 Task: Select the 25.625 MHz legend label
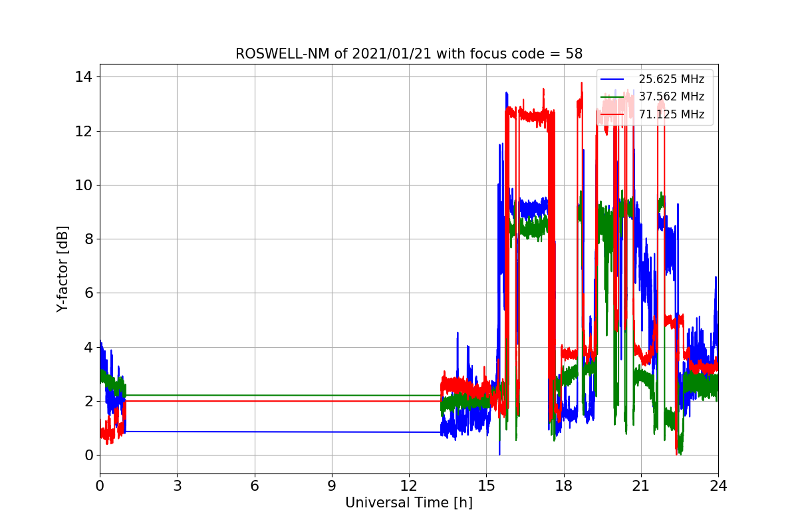click(x=672, y=79)
